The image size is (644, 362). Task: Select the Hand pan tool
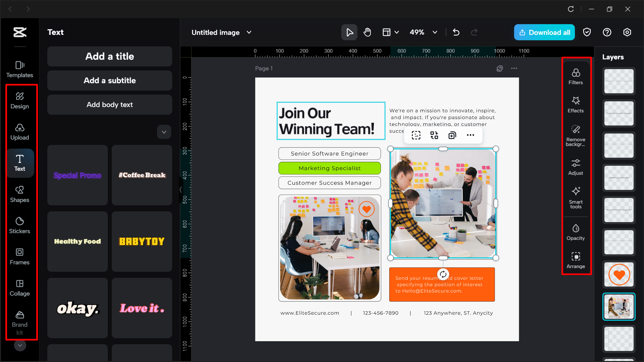(367, 32)
